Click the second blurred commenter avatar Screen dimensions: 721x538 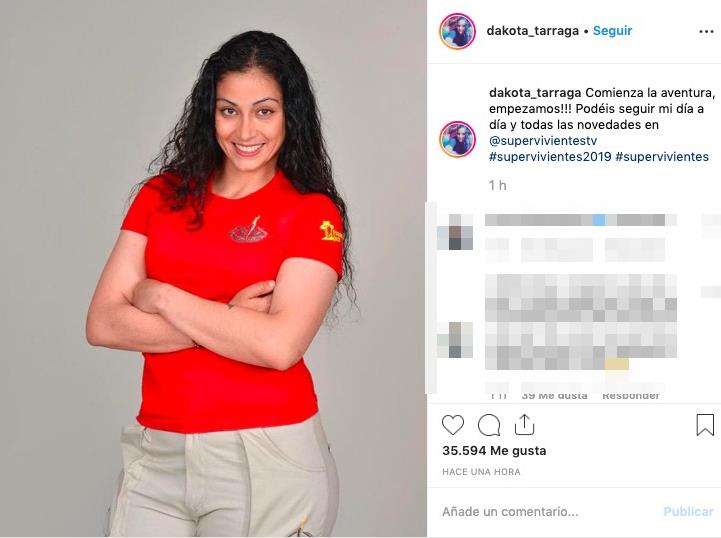[x=455, y=340]
